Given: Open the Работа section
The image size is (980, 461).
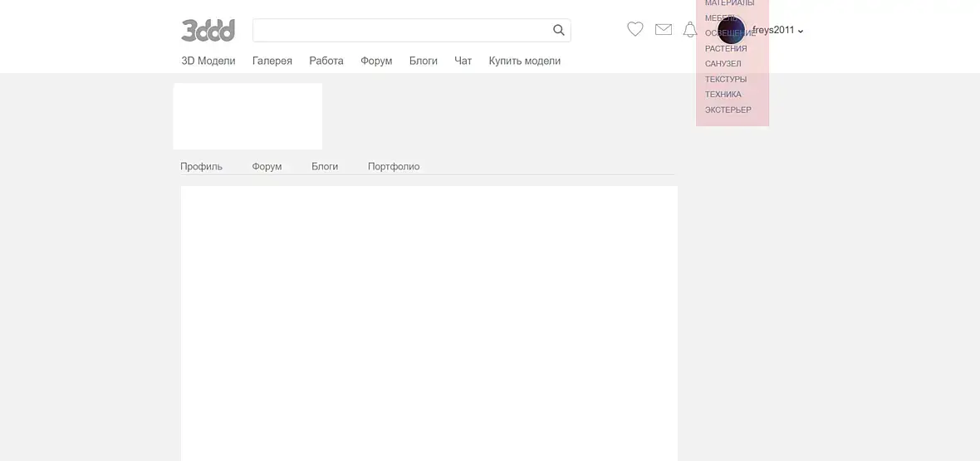Looking at the screenshot, I should (326, 61).
